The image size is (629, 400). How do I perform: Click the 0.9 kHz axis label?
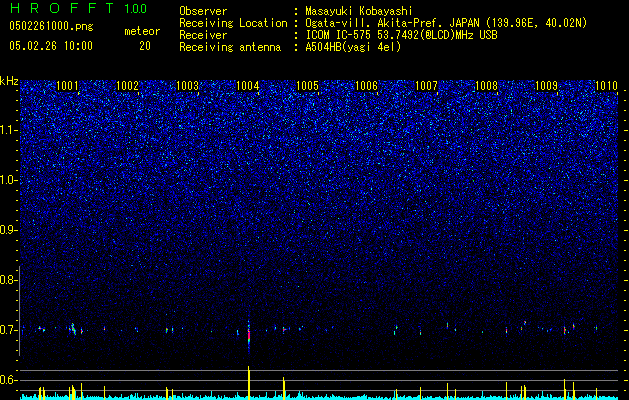click(8, 230)
